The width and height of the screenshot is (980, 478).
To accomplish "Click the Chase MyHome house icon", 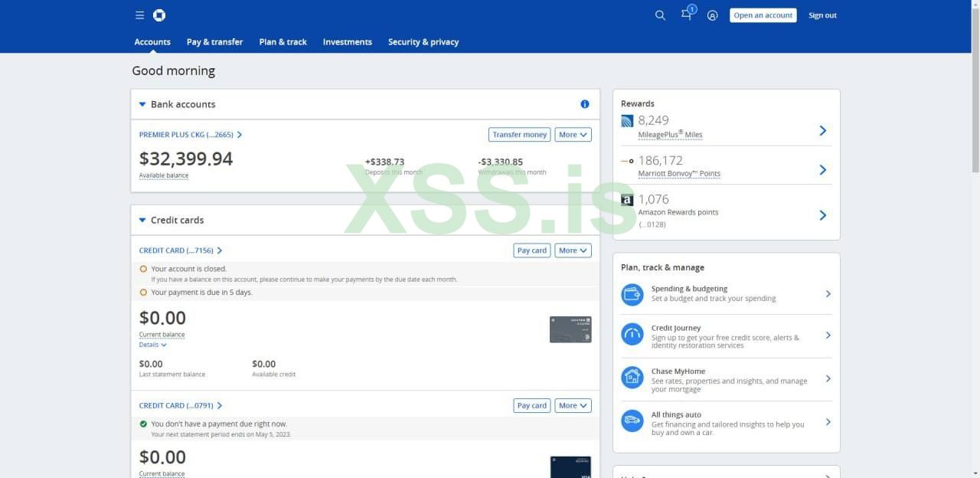I will tap(632, 378).
